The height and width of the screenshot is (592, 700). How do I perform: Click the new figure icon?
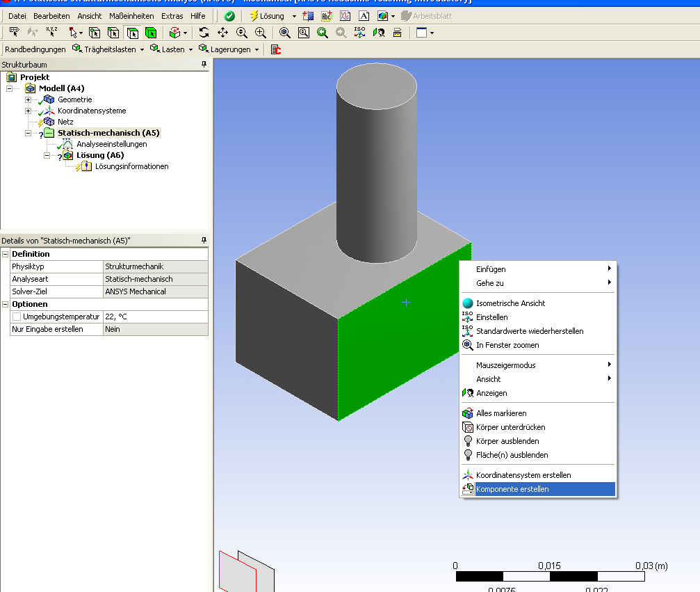coord(382,16)
